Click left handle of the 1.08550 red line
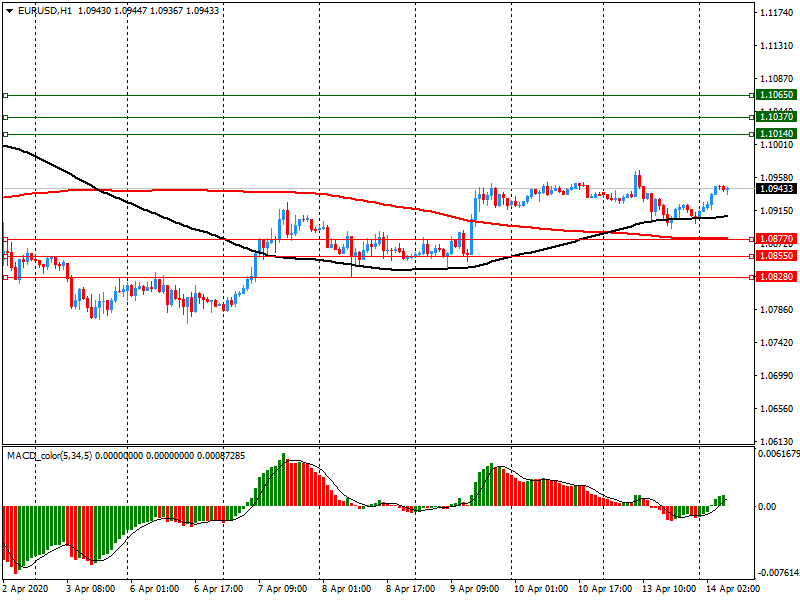800x600 pixels. [5, 256]
